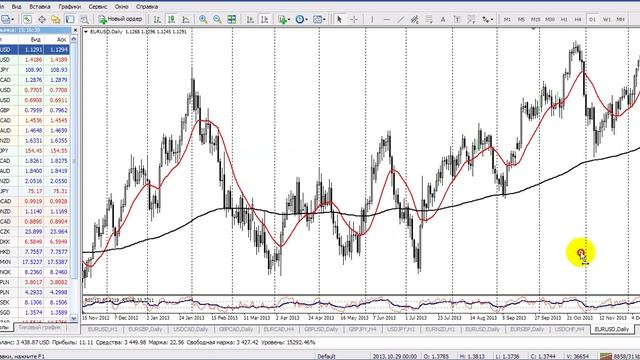This screenshot has height=360, width=640.
Task: Switch chart to bar chart icon
Action: [x=157, y=19]
